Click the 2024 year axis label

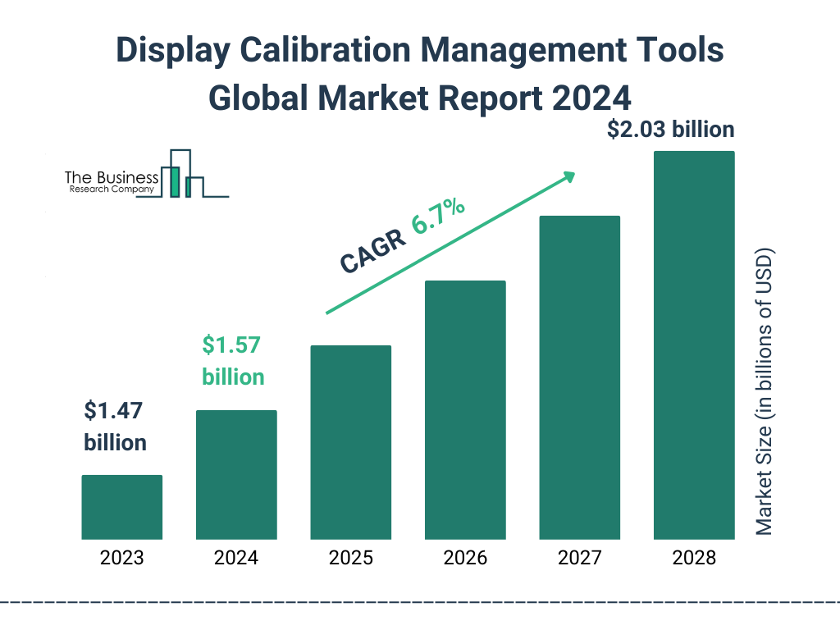[x=236, y=559]
